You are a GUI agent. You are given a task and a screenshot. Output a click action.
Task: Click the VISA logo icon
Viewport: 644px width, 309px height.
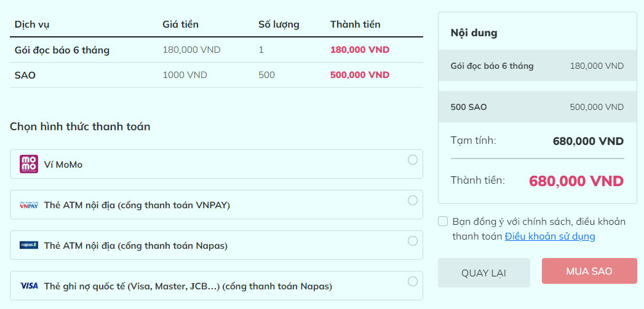coord(29,286)
